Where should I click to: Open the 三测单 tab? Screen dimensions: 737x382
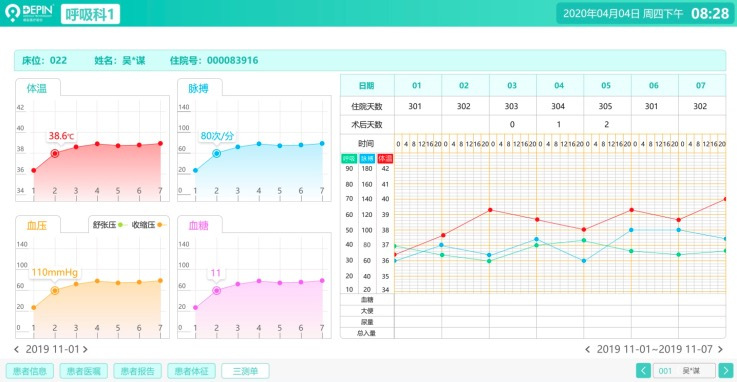click(x=245, y=371)
